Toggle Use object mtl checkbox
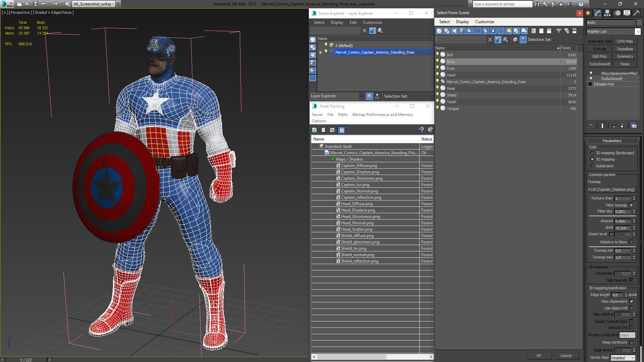The width and height of the screenshot is (644, 362). point(631,308)
